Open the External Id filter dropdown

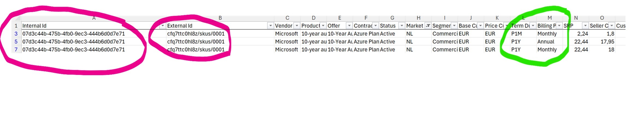[x=270, y=26]
